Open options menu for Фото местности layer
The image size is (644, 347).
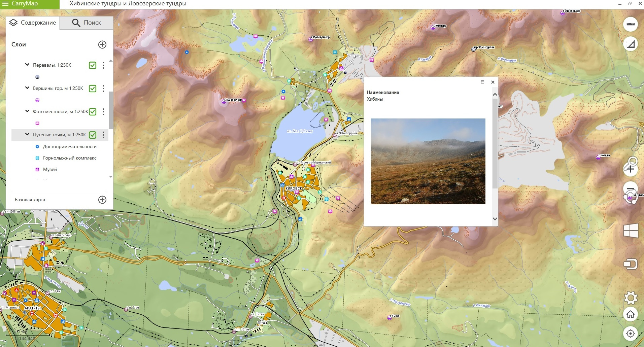click(x=103, y=112)
